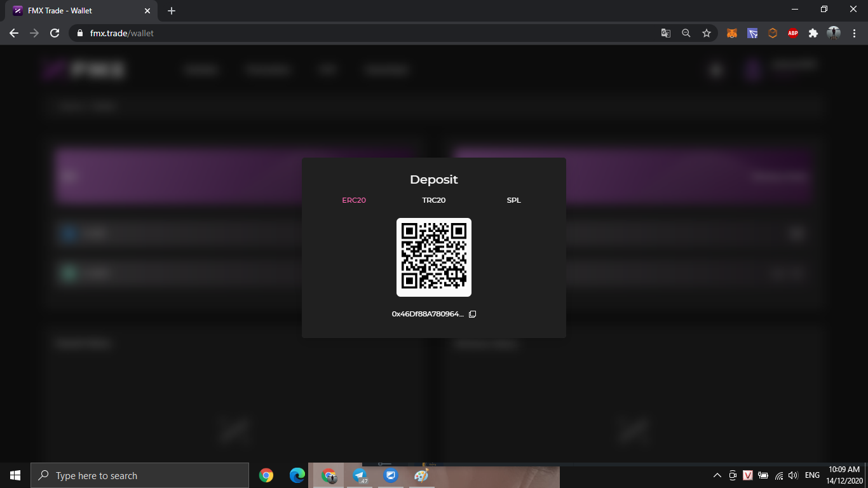Open the blue monitor app on taskbar
868x488 pixels.
click(x=391, y=475)
